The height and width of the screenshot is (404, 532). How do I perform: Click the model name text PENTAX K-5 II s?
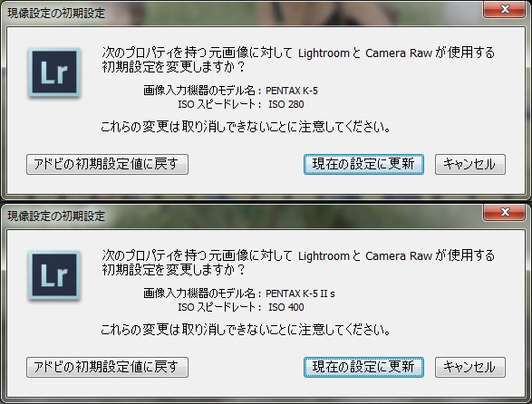(300, 293)
